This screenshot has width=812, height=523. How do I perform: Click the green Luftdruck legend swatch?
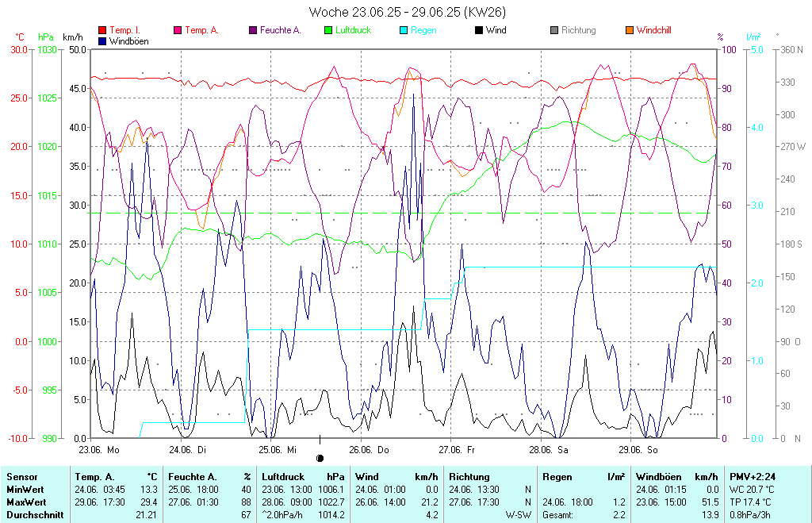pos(328,30)
